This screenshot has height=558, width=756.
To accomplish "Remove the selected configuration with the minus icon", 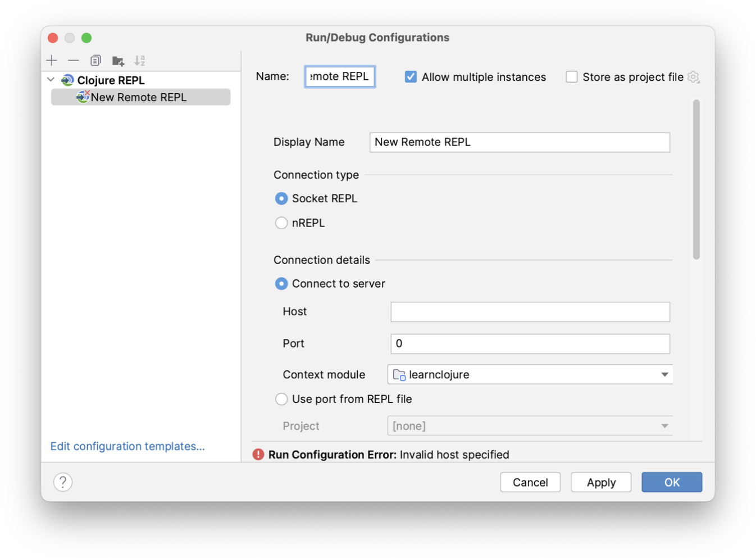I will [74, 60].
